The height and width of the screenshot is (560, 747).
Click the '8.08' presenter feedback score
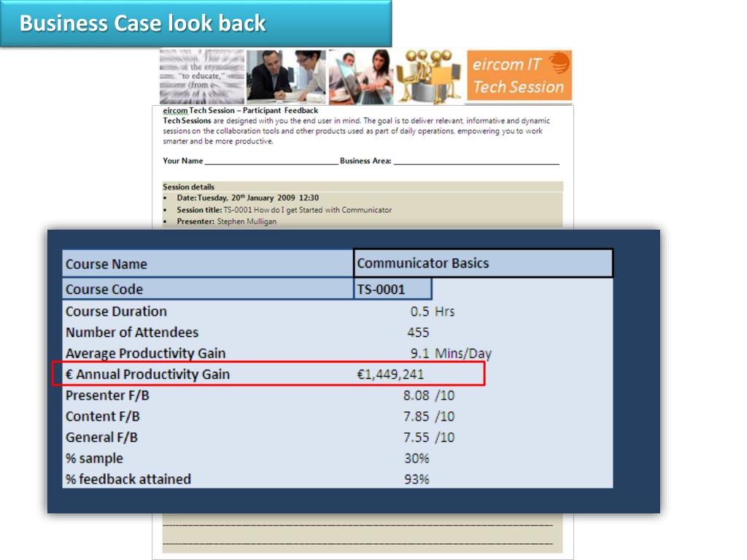tap(417, 395)
